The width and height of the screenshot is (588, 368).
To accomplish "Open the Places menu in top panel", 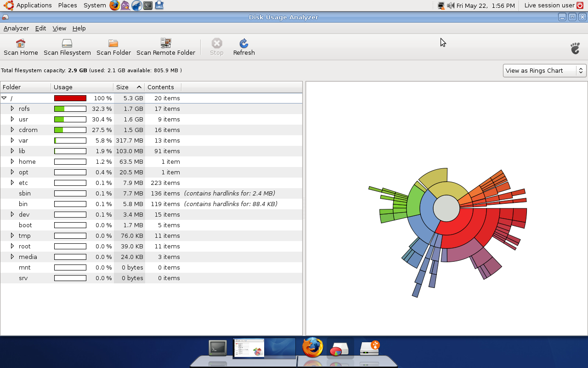I will (x=68, y=6).
